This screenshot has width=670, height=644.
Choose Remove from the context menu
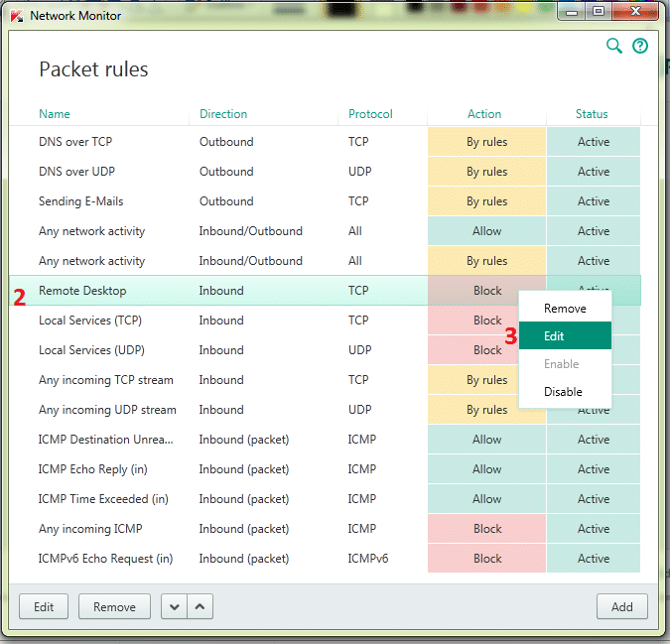coord(565,309)
